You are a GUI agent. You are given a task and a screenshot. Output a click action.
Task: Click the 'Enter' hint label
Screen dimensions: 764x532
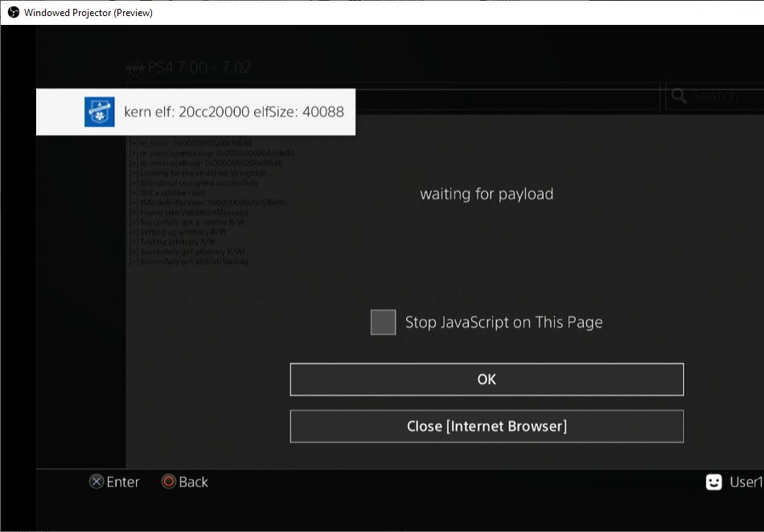[123, 482]
